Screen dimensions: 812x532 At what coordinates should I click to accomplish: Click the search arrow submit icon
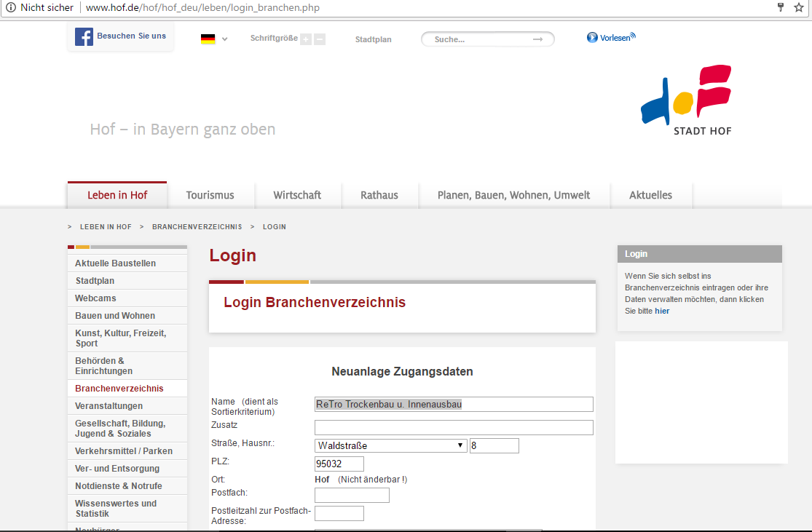[538, 39]
